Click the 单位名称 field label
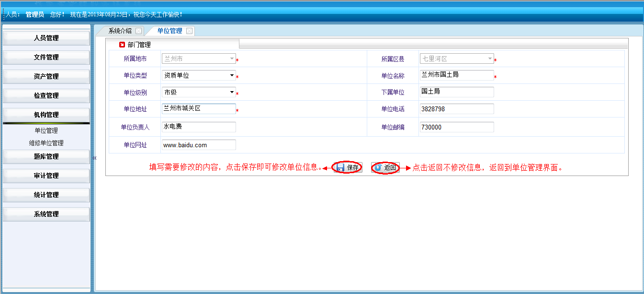This screenshot has height=294, width=644. tap(393, 76)
